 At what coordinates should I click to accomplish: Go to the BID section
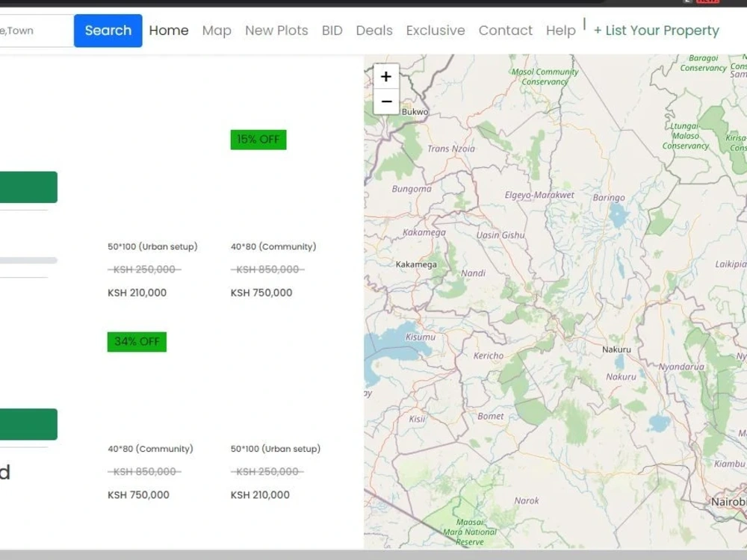[x=332, y=31]
